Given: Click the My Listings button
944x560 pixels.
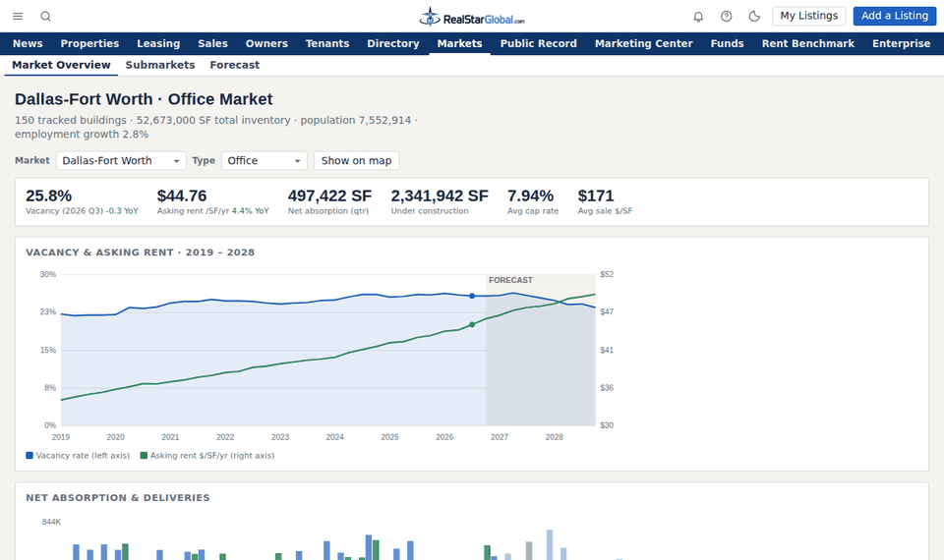Looking at the screenshot, I should [x=808, y=17].
